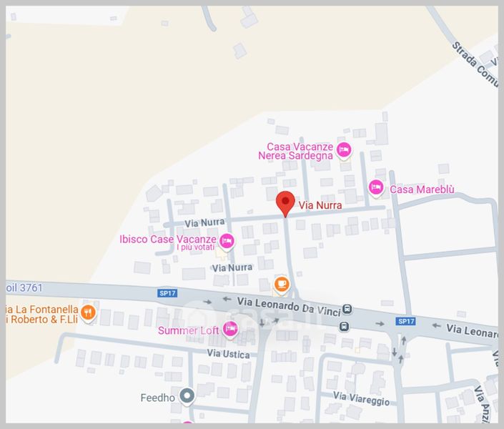This screenshot has width=504, height=429.
Task: Click the right SP17 road shield
Action: tap(406, 321)
